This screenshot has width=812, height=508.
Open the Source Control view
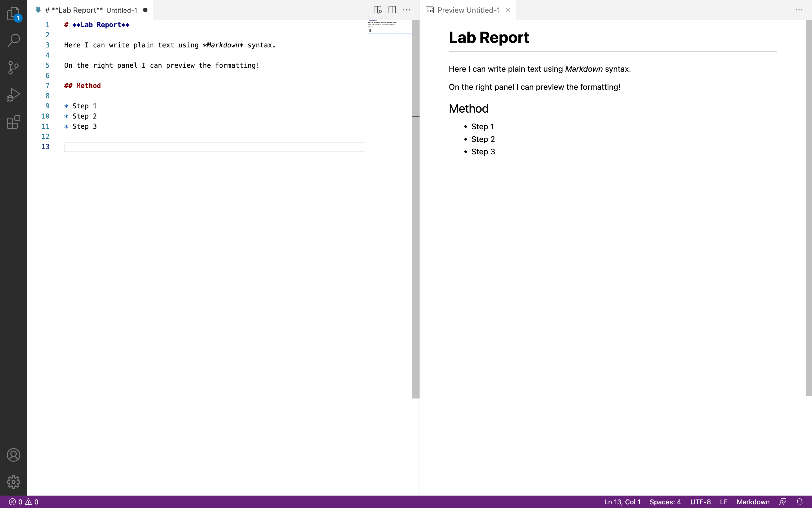14,67
